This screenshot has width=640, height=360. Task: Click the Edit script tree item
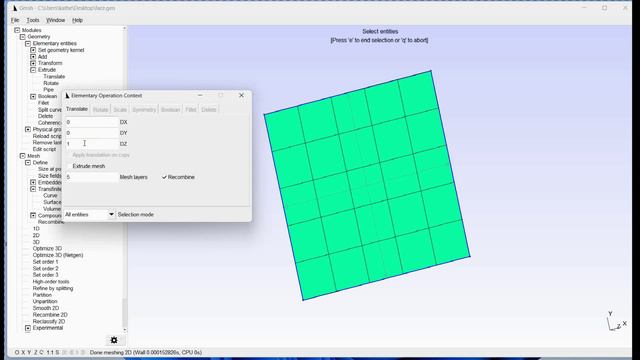pyautogui.click(x=44, y=149)
